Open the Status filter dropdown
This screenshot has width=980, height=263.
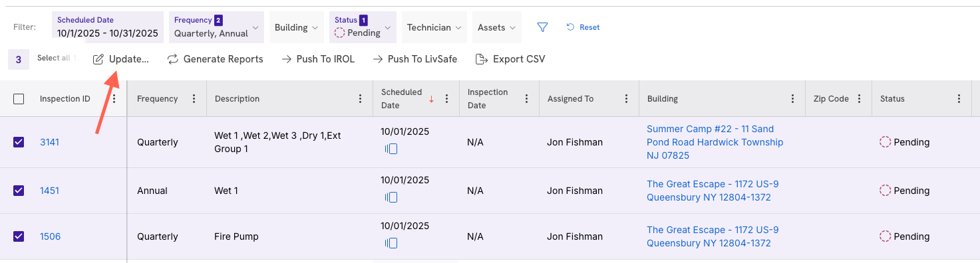(x=363, y=27)
